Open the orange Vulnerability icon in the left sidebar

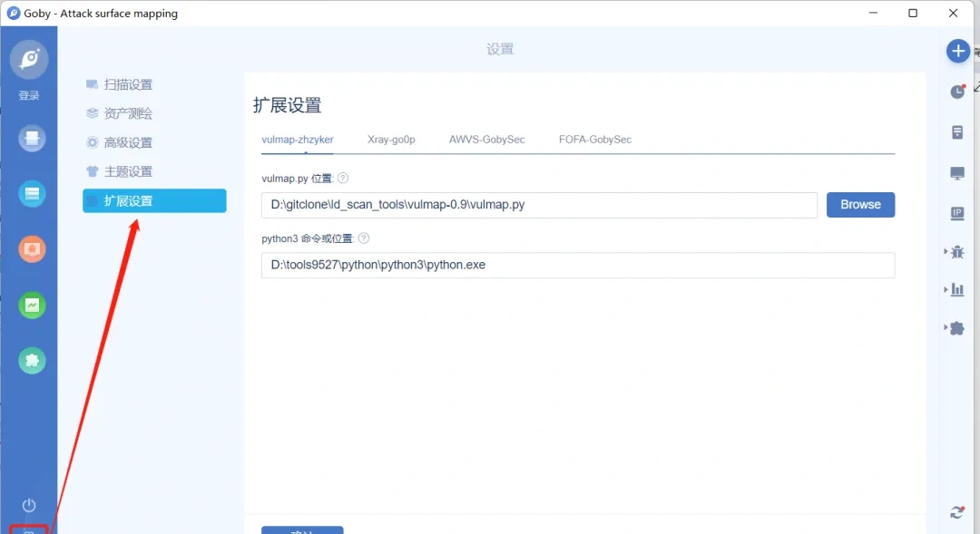pyautogui.click(x=32, y=249)
